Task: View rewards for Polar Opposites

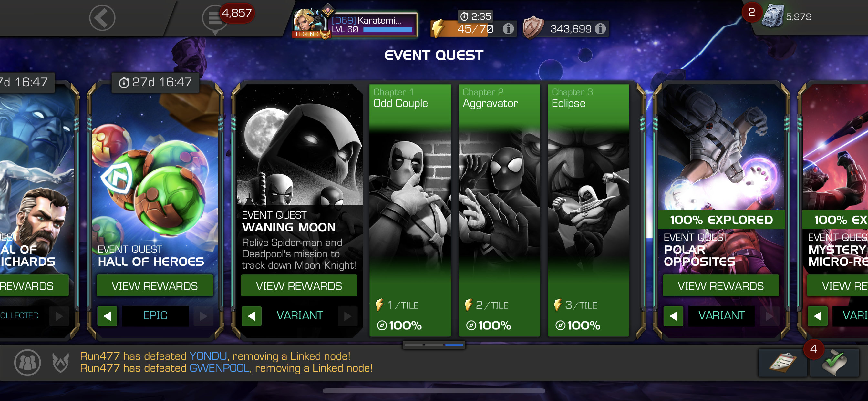Action: pyautogui.click(x=721, y=286)
